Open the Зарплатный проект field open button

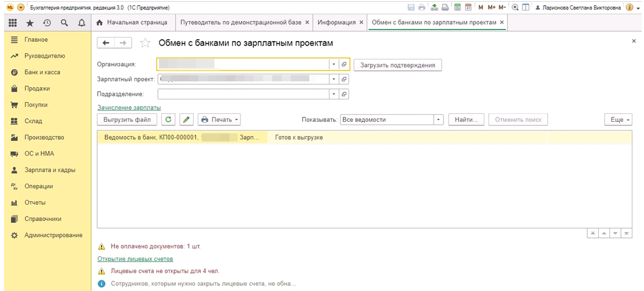(344, 79)
